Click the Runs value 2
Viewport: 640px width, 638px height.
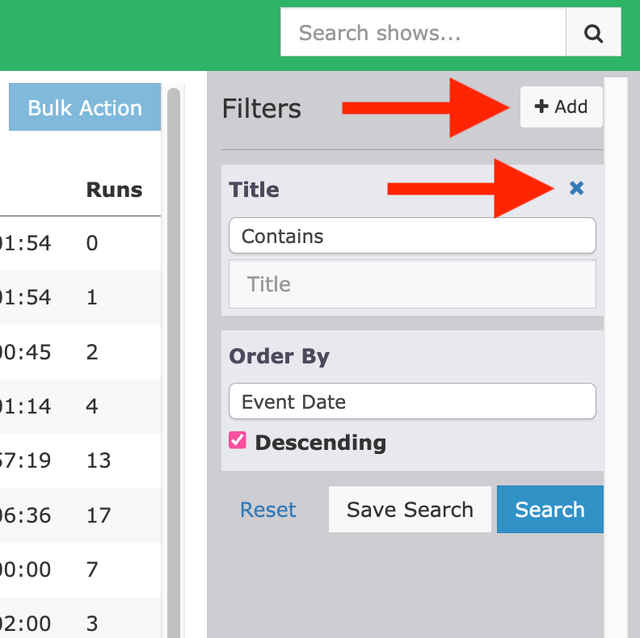(x=92, y=352)
